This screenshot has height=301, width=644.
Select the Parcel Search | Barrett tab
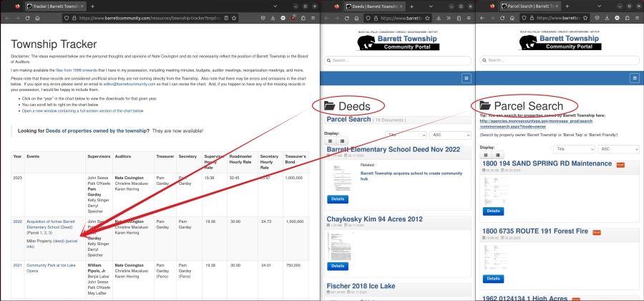pyautogui.click(x=530, y=6)
